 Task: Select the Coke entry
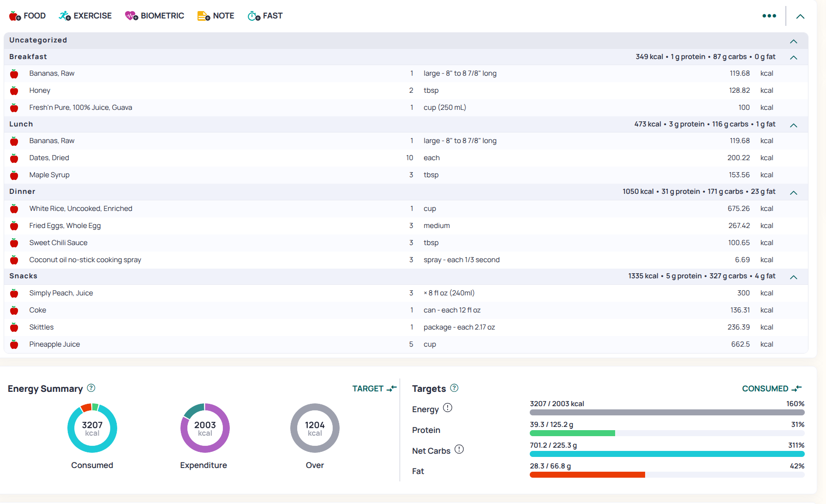click(38, 310)
